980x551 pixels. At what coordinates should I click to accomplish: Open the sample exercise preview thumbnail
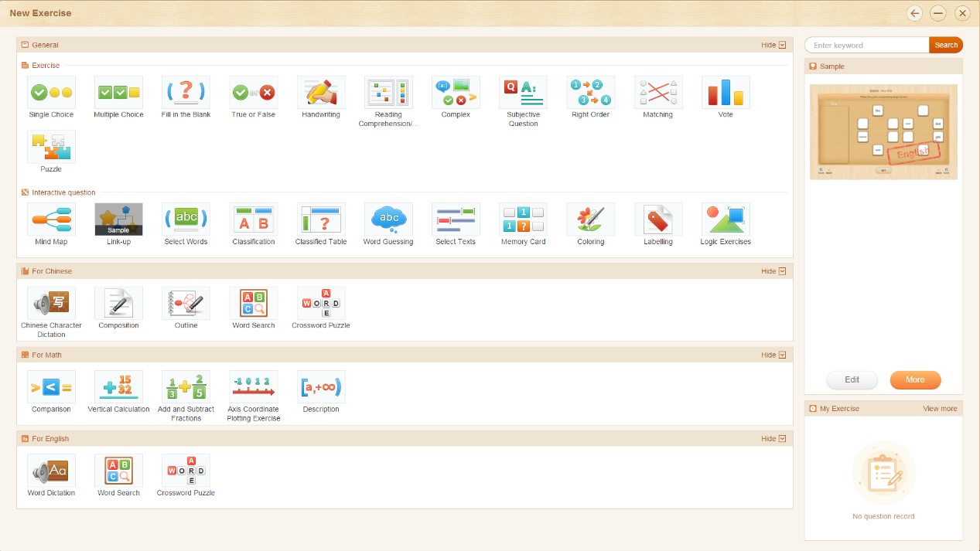coord(883,131)
